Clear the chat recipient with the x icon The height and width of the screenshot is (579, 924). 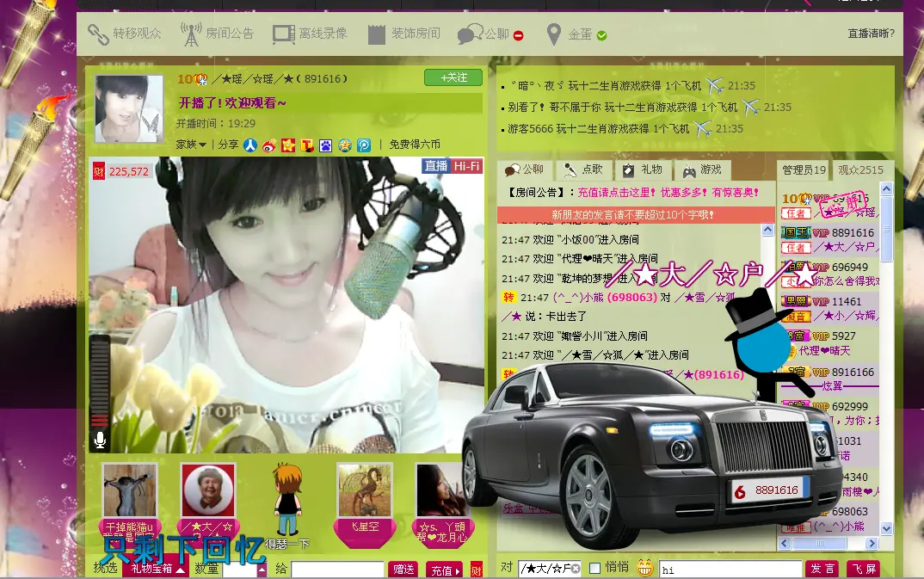[576, 569]
